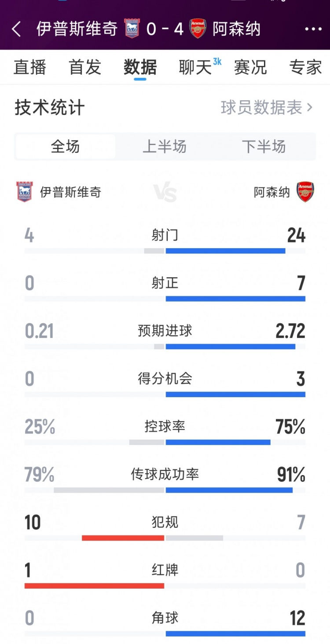Tap 伊普斯维奇 team name in header
Image resolution: width=330 pixels, height=644 pixels.
pyautogui.click(x=77, y=29)
